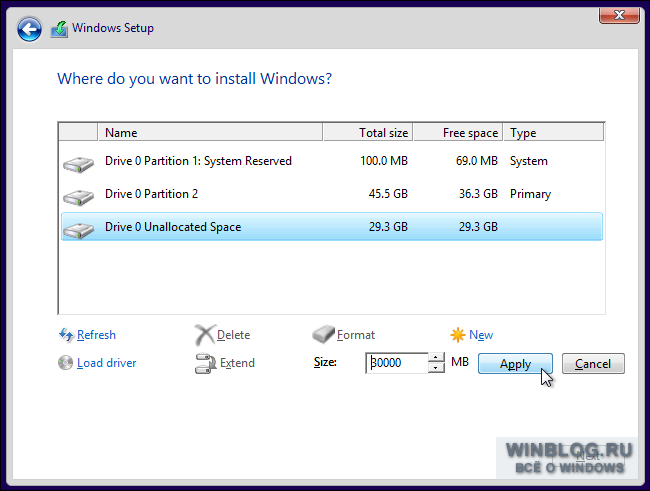The height and width of the screenshot is (491, 650).
Task: Click the Free space column header
Action: click(x=458, y=133)
